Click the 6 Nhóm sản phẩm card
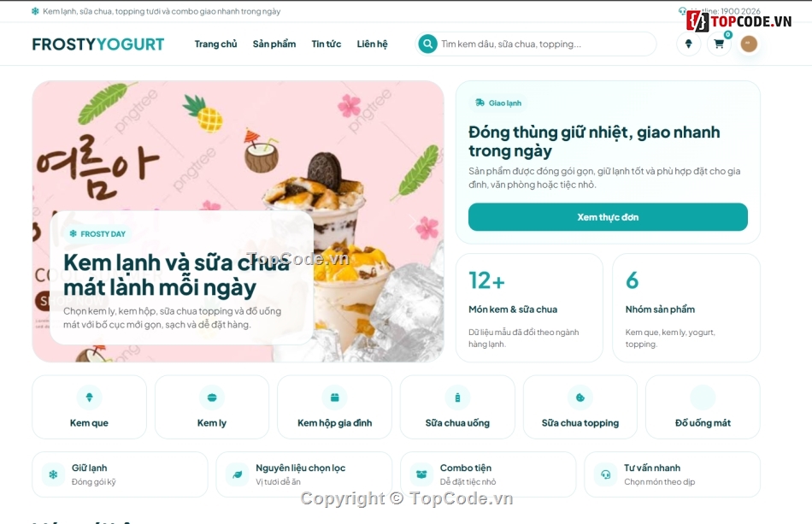812x524 pixels. click(x=686, y=308)
